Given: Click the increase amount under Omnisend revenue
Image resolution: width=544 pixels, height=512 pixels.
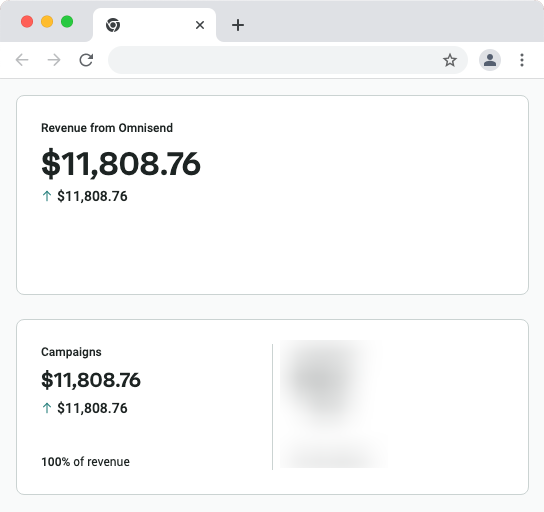Looking at the screenshot, I should pos(92,196).
